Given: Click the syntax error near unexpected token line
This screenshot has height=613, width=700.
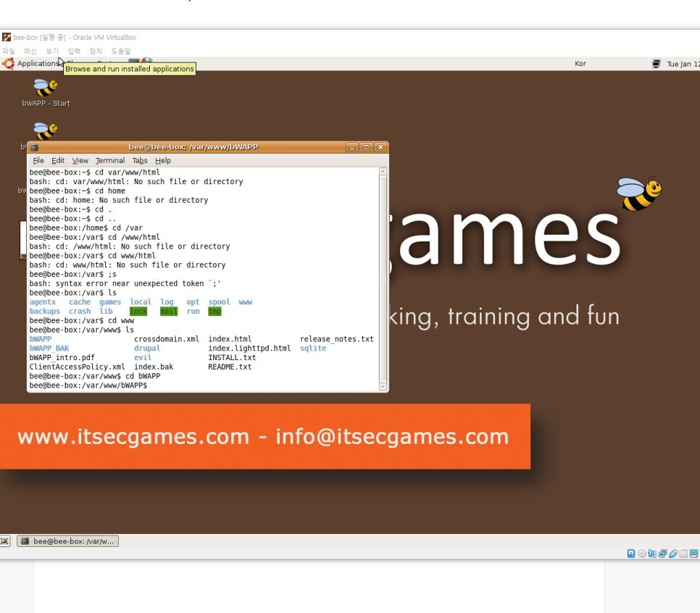Looking at the screenshot, I should tap(125, 283).
